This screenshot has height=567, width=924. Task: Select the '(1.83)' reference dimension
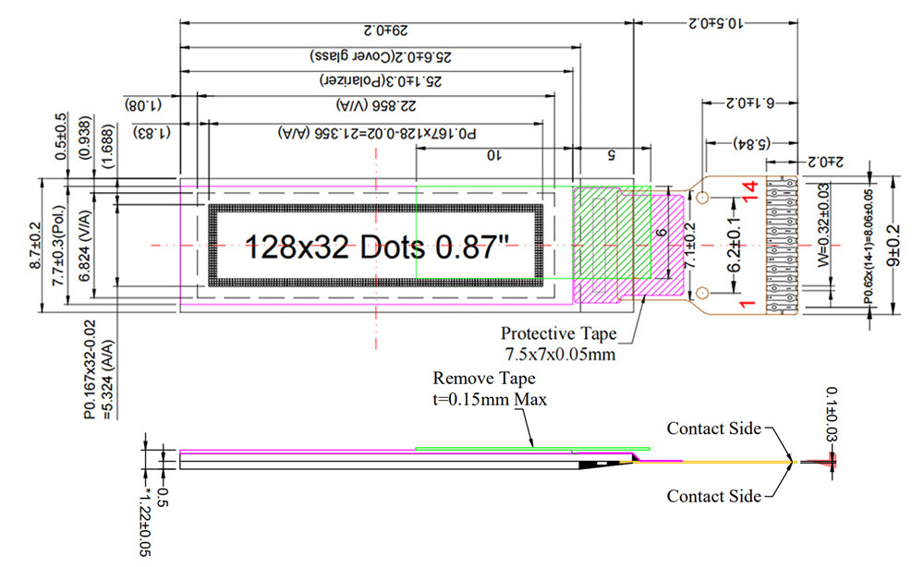tap(152, 132)
